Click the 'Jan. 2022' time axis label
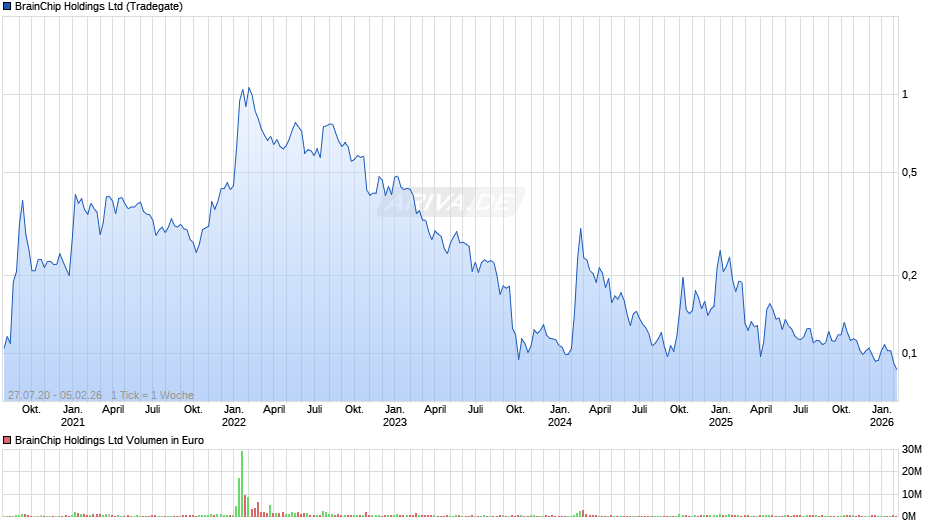 (234, 416)
